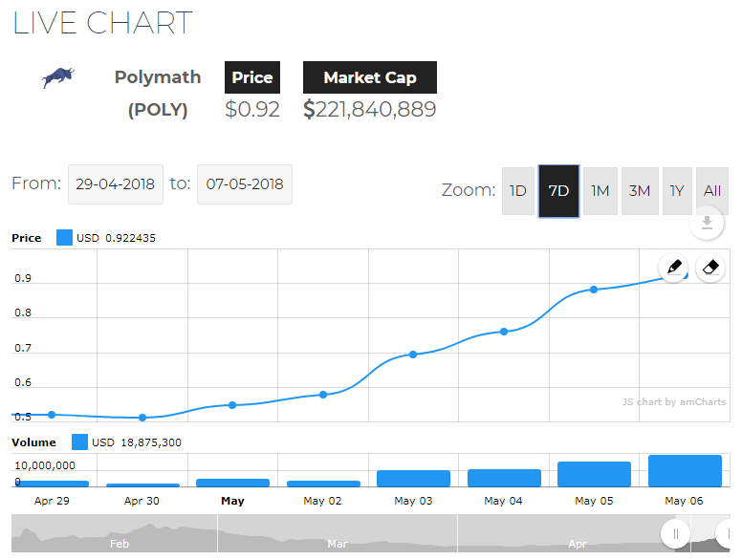Viewport: 742px width, 560px height.
Task: Choose the 3M zoom button
Action: 640,191
